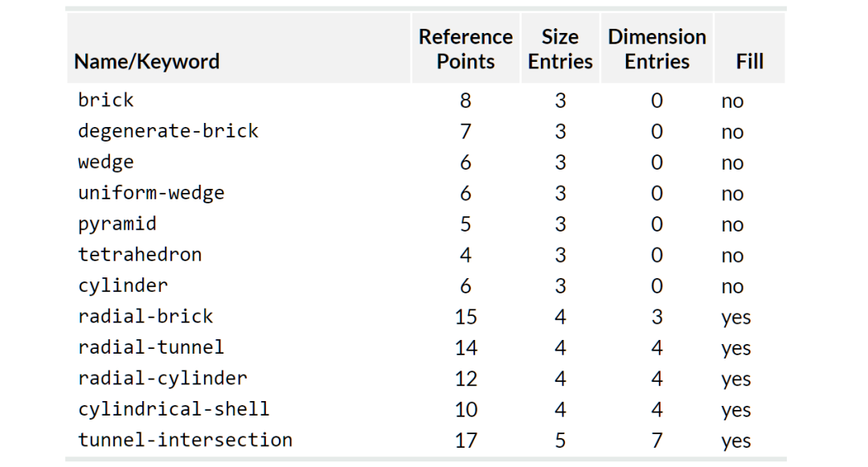Select the uniform-wedge row name

click(151, 193)
